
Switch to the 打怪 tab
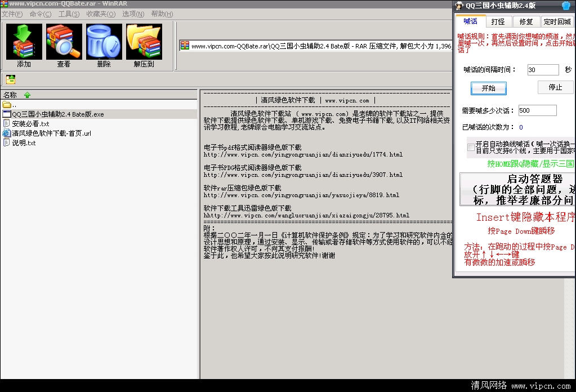pyautogui.click(x=498, y=21)
